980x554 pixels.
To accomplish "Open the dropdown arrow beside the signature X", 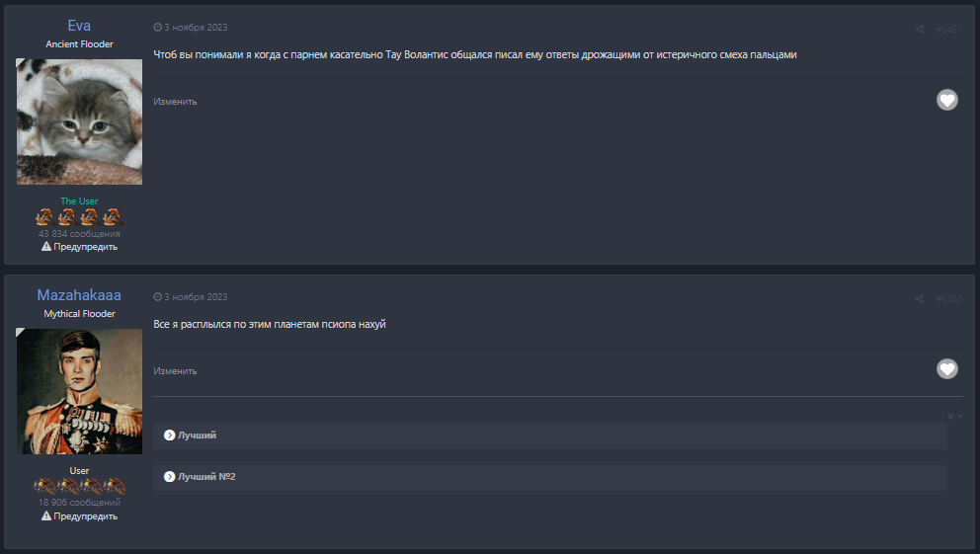I will [x=960, y=417].
